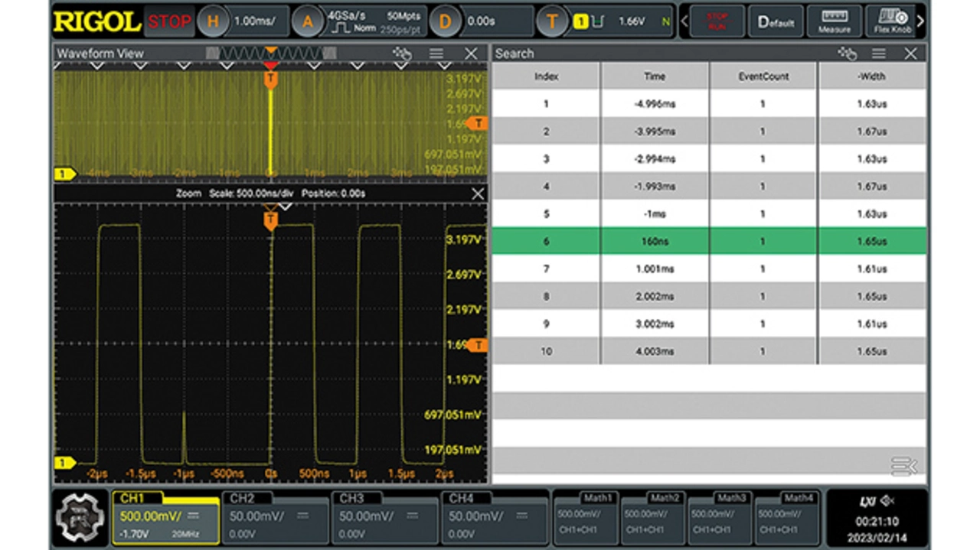This screenshot has width=980, height=550.
Task: Open the Waveform View panel menu
Action: coord(436,54)
